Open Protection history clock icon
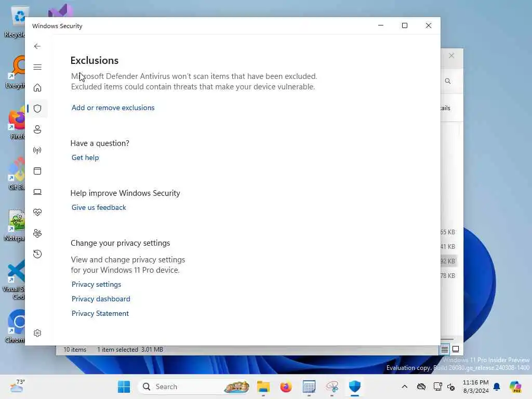The image size is (532, 399). (x=37, y=254)
